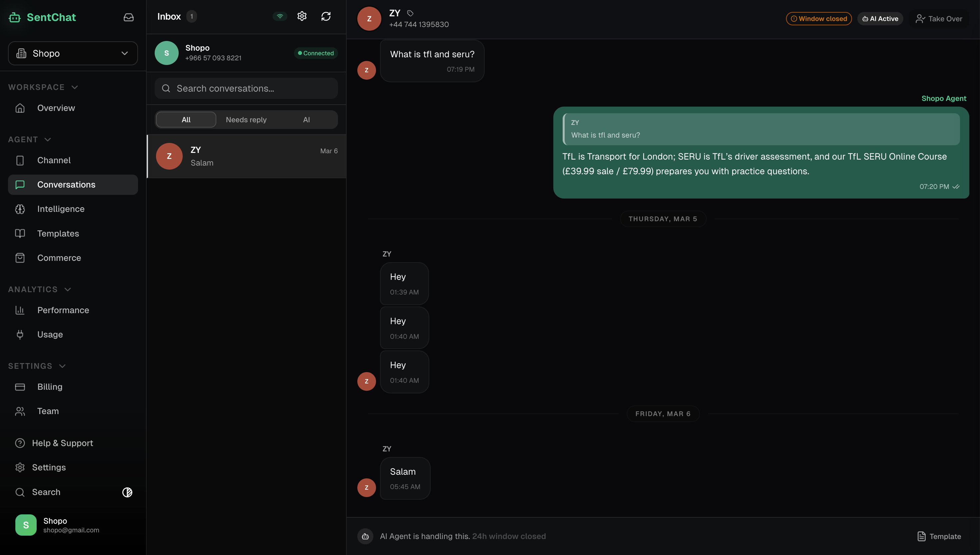Check the connection status wifi icon
Image resolution: width=980 pixels, height=555 pixels.
[280, 16]
